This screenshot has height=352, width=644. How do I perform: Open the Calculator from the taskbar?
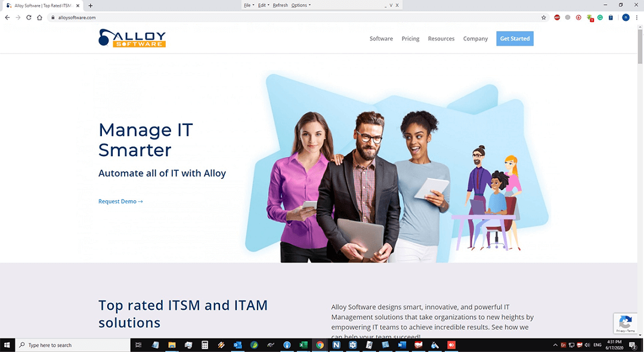pos(205,345)
